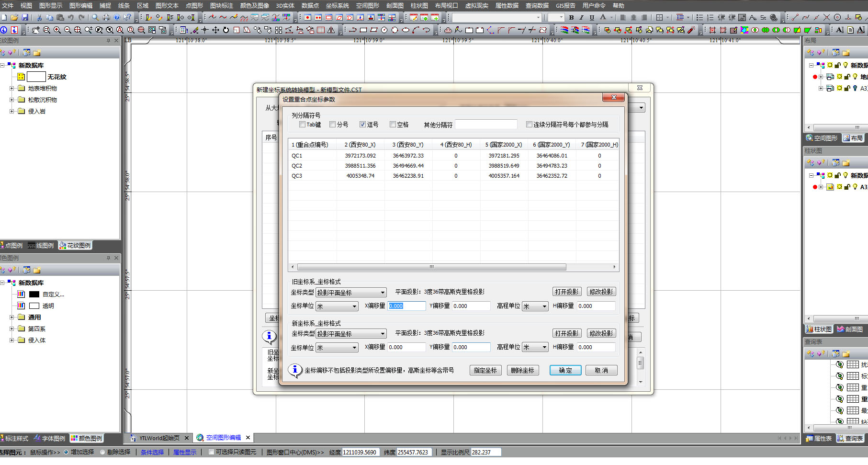The height and width of the screenshot is (465, 868).
Task: Expand the 地表堆积物 tree folder
Action: 11,88
